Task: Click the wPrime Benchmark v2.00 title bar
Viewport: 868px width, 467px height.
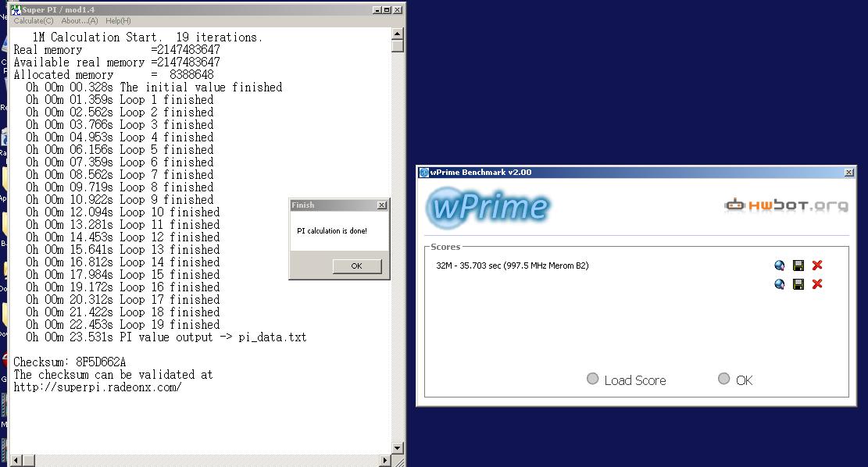Action: [x=637, y=173]
